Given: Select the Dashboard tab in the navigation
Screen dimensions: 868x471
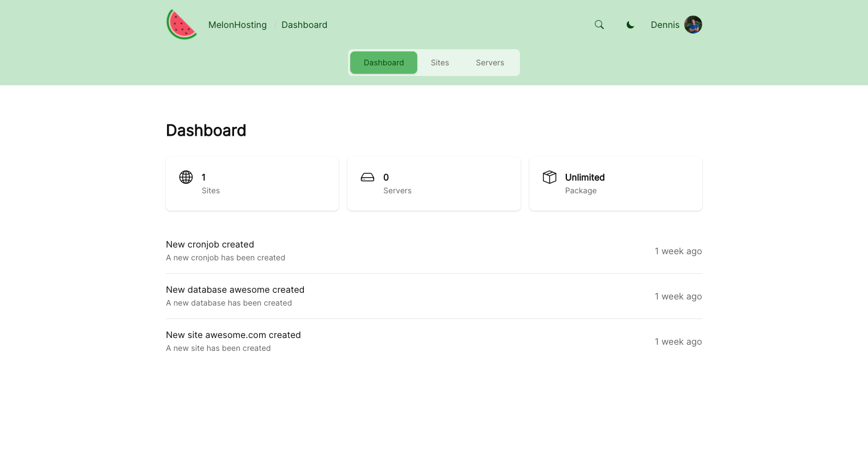Looking at the screenshot, I should pyautogui.click(x=384, y=63).
